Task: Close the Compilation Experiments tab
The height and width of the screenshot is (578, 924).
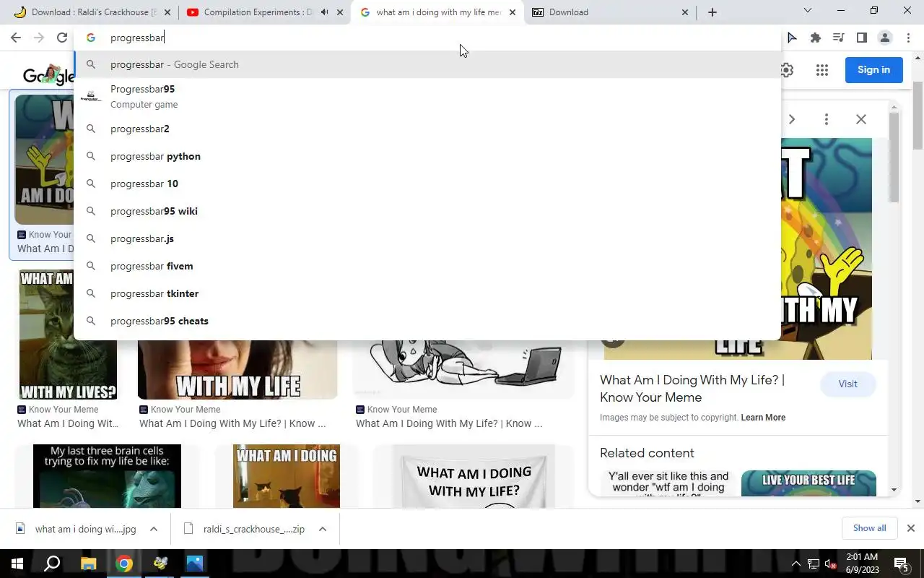Action: (340, 12)
